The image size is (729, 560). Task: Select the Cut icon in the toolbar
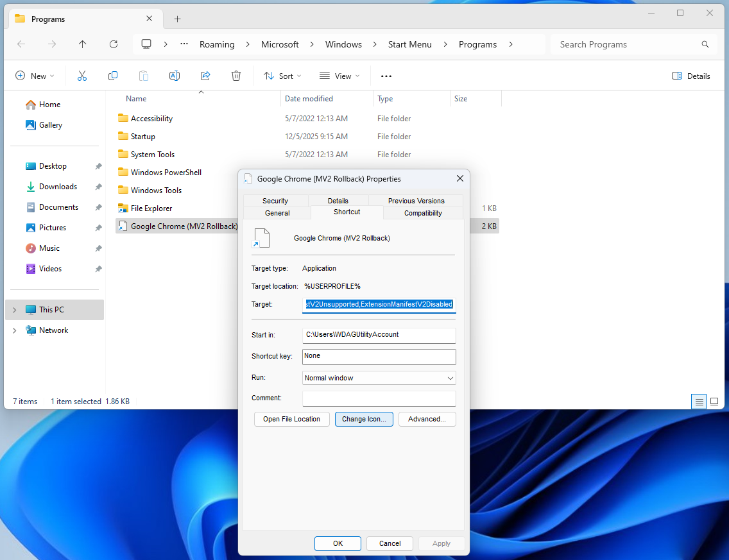[x=82, y=76]
